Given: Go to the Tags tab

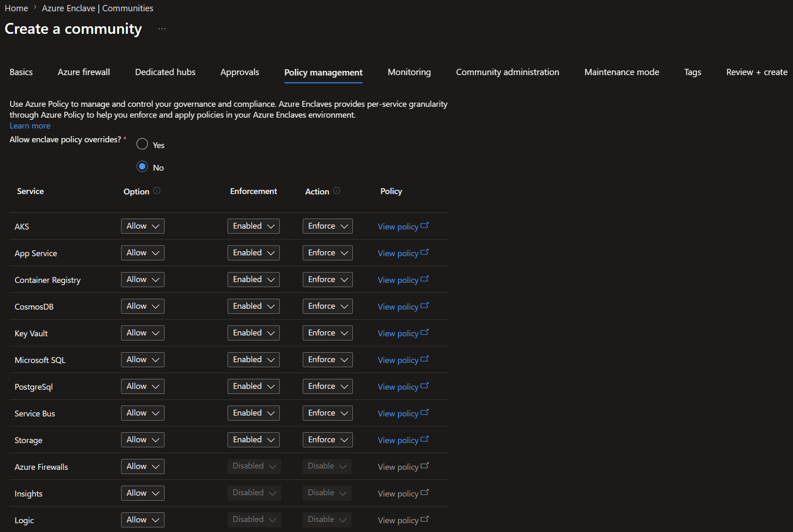Looking at the screenshot, I should click(693, 72).
